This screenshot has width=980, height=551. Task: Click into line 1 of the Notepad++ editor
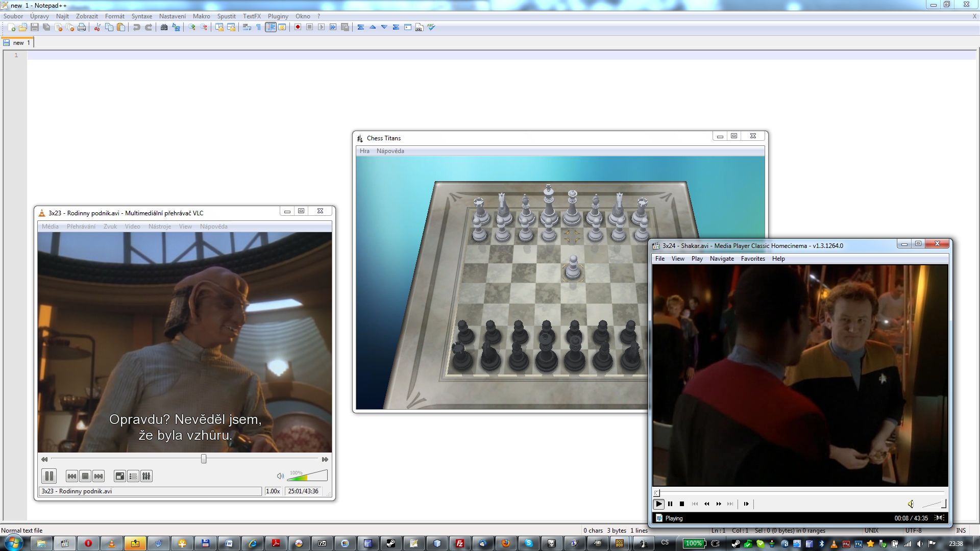[502, 55]
